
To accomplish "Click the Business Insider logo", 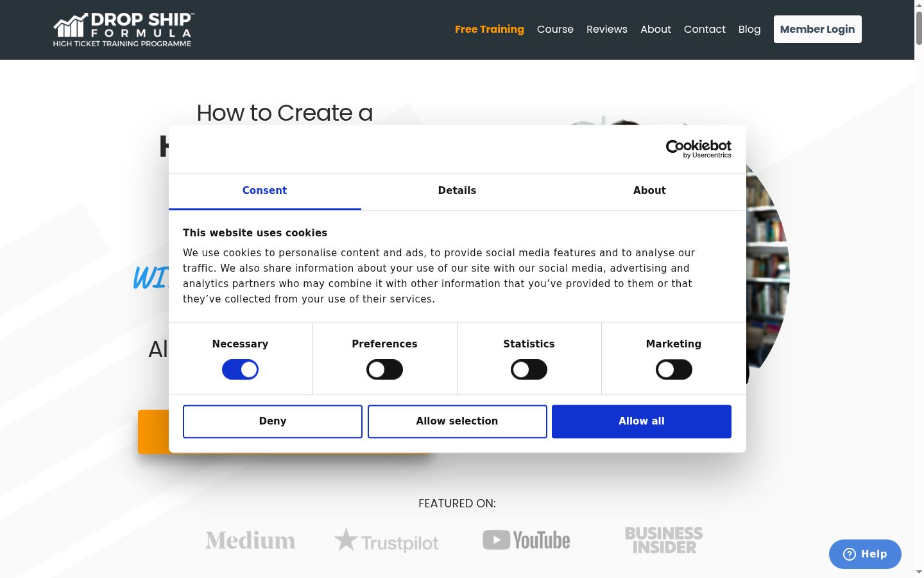I will [x=663, y=540].
